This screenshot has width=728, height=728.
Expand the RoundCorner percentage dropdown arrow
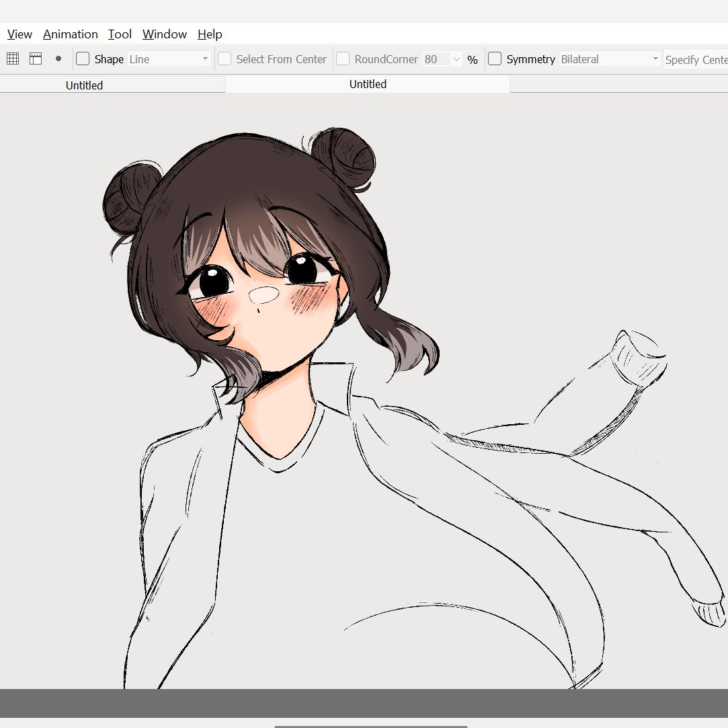point(456,59)
